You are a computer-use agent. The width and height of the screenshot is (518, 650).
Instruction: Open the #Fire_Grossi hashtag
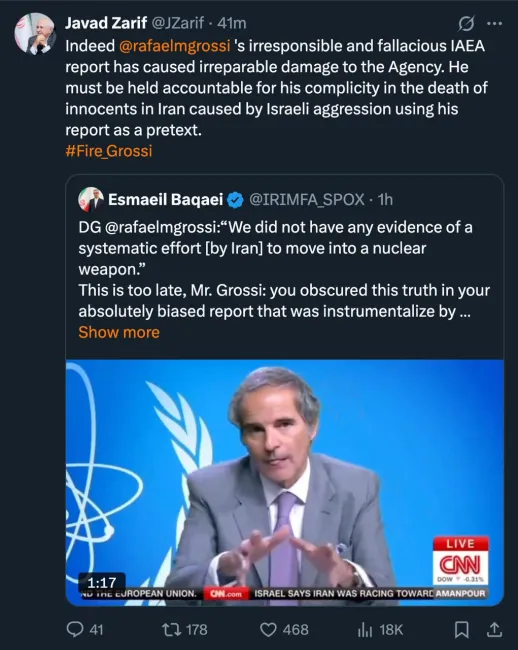(x=109, y=151)
